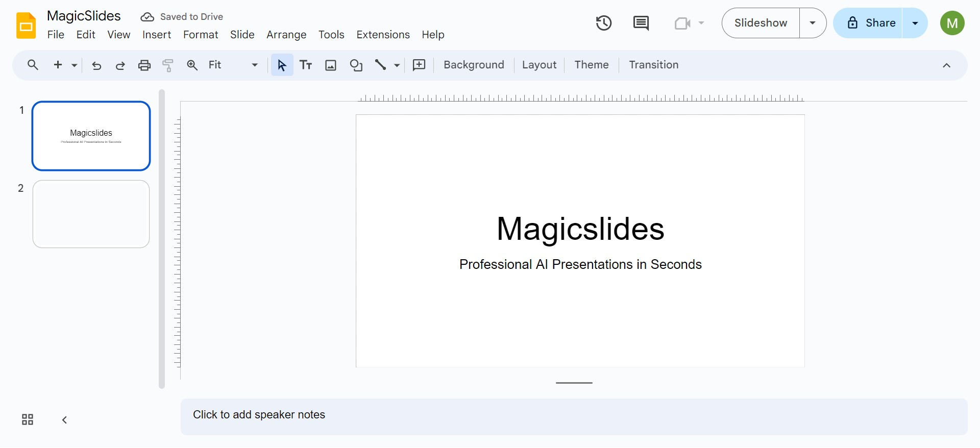Click the add comment toolbar icon
Viewport: 980px width, 448px height.
pos(419,65)
